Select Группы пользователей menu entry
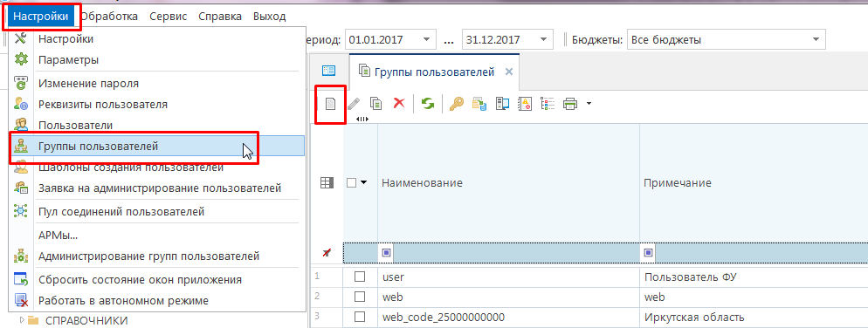The width and height of the screenshot is (868, 328). pos(157,147)
